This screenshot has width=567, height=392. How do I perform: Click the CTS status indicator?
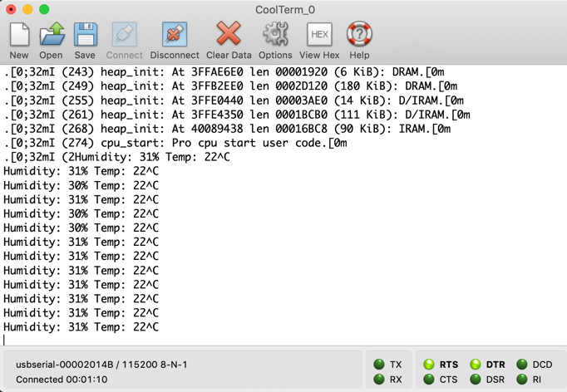tap(429, 380)
